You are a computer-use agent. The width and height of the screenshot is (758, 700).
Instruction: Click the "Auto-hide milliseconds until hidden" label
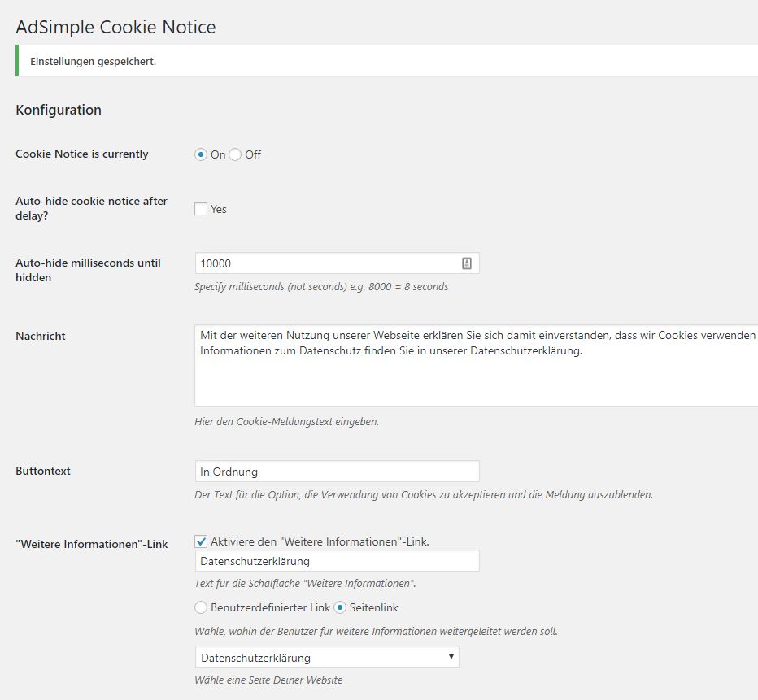coord(88,270)
